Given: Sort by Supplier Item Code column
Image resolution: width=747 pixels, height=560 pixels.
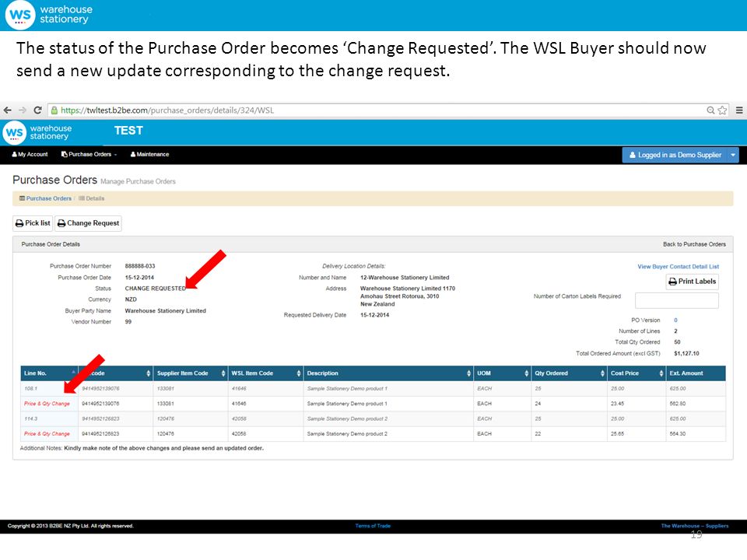Looking at the screenshot, I should click(190, 373).
